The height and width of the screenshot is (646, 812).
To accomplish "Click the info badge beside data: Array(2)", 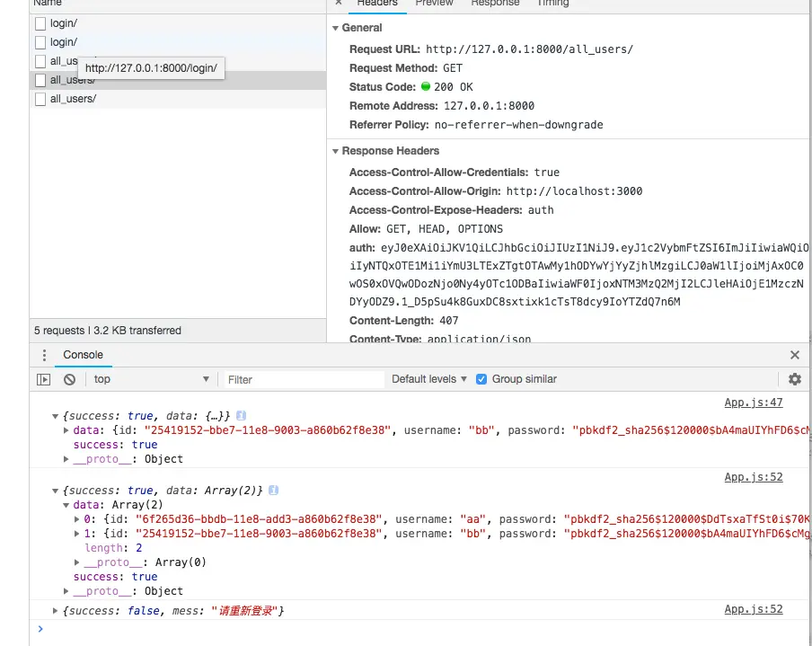I will (273, 490).
